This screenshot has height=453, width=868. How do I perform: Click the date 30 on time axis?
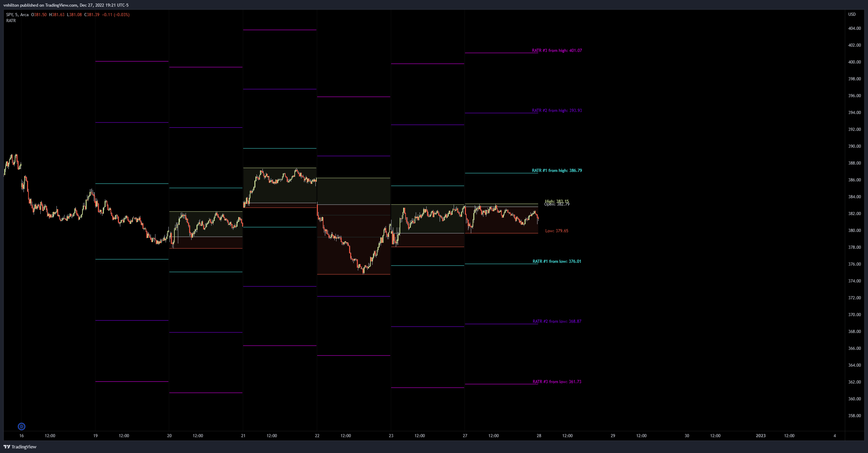(x=687, y=436)
